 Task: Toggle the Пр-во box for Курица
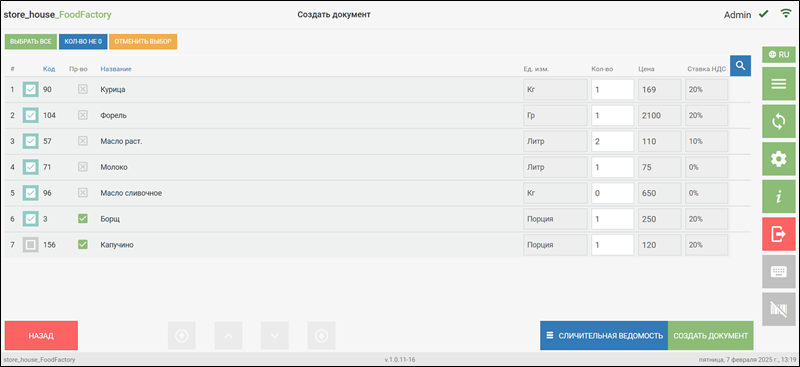pos(83,89)
